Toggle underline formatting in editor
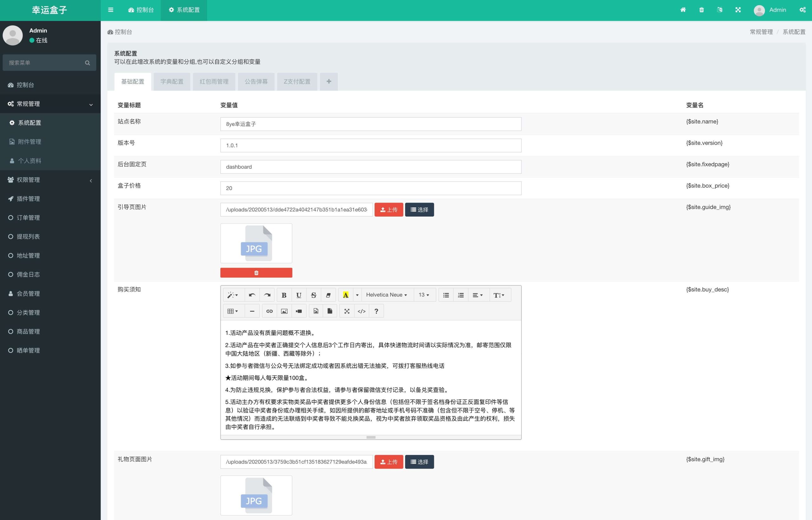This screenshot has width=812, height=520. coord(298,295)
